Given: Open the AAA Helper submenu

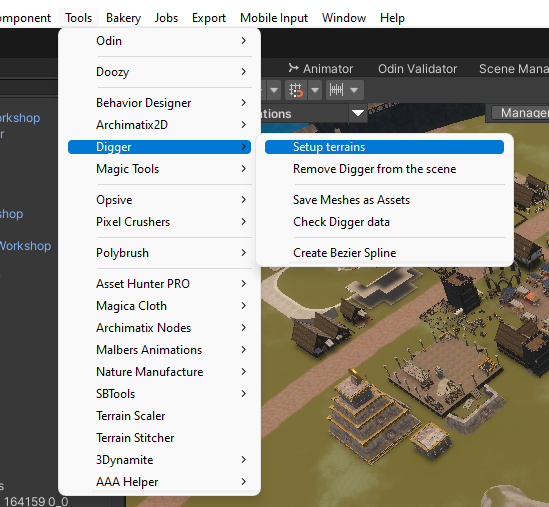Looking at the screenshot, I should click(x=159, y=482).
